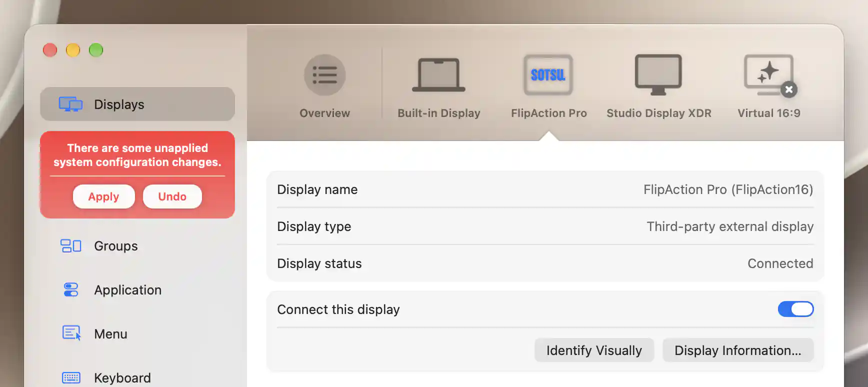Open Display Information dialog
This screenshot has width=868, height=387.
(738, 350)
